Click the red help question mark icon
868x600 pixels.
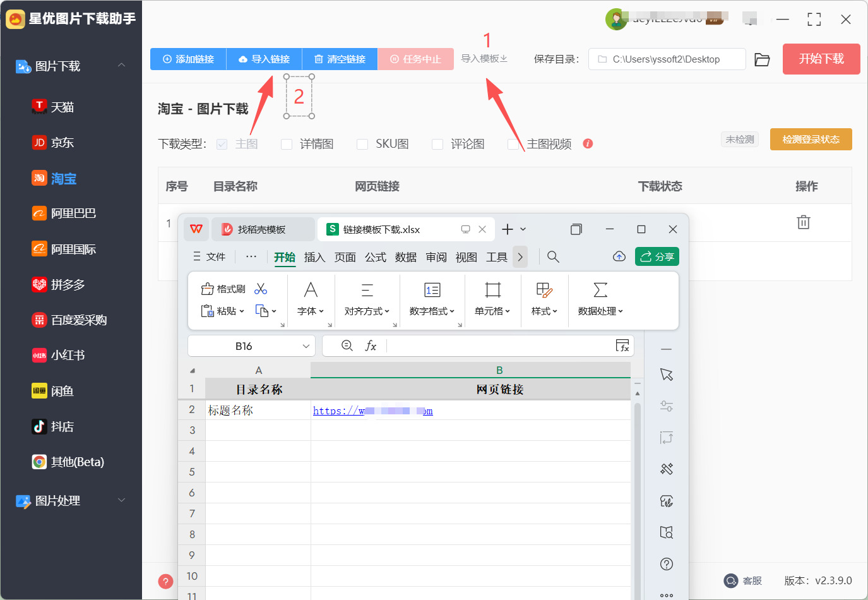point(165,582)
